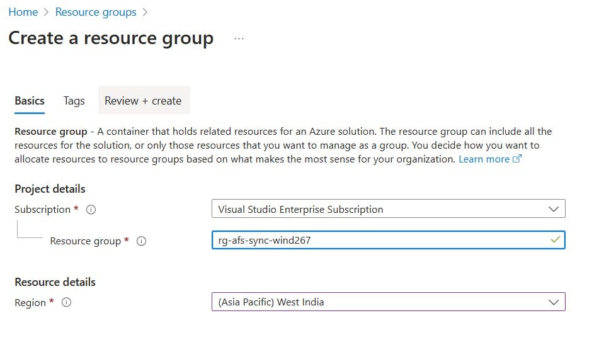The height and width of the screenshot is (364, 599).
Task: Open the ellipsis menu beside page title
Action: (239, 38)
